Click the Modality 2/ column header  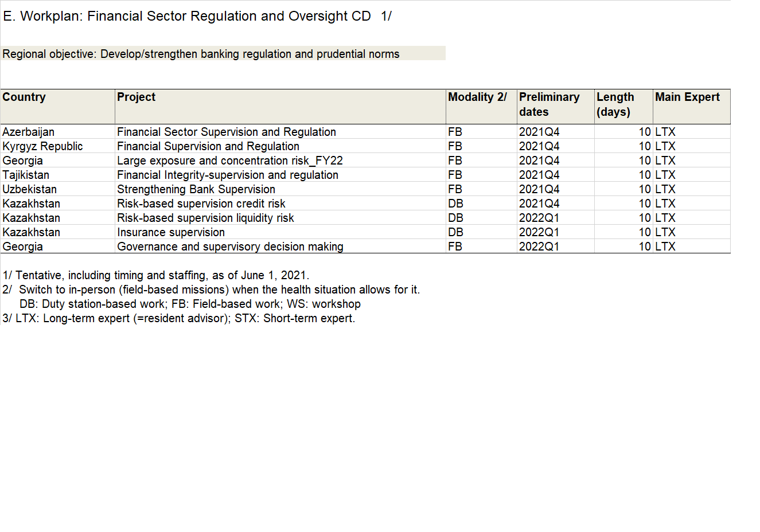477,97
